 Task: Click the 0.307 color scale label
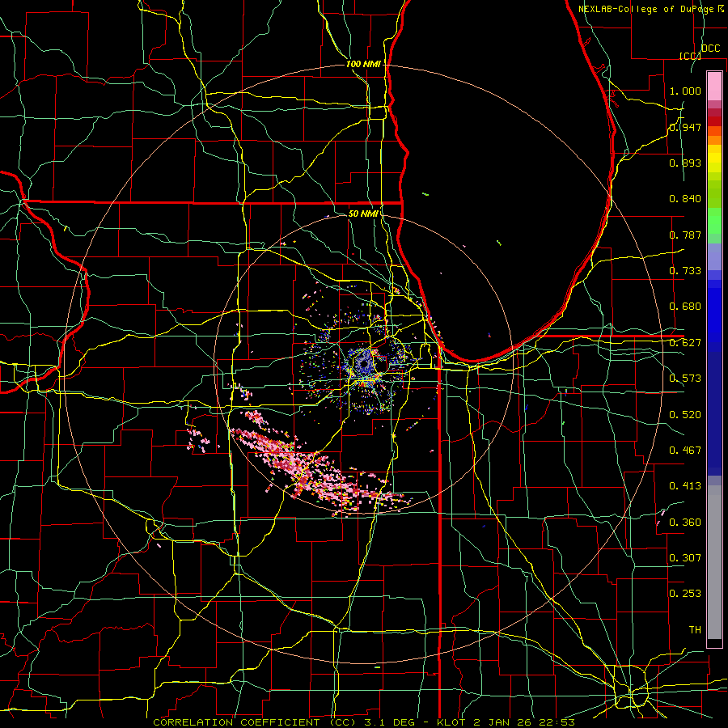tap(685, 558)
